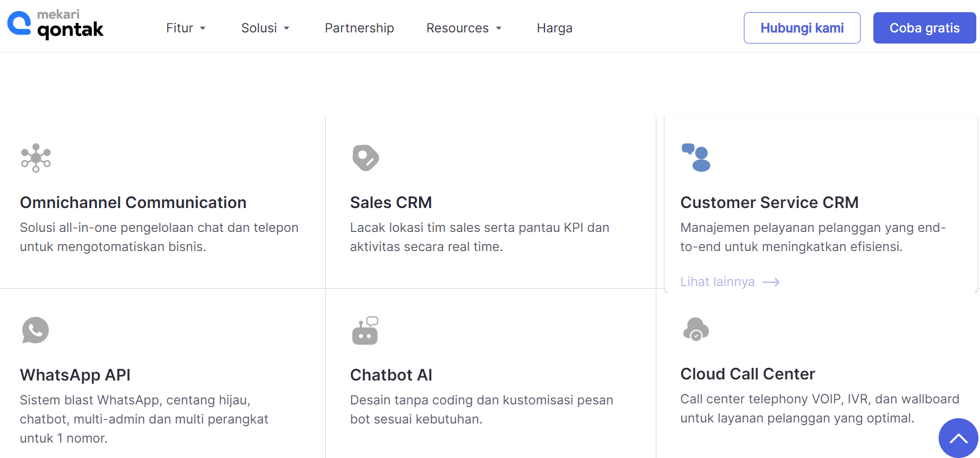Expand the Resources dropdown menu
This screenshot has height=458, width=980.
[464, 28]
